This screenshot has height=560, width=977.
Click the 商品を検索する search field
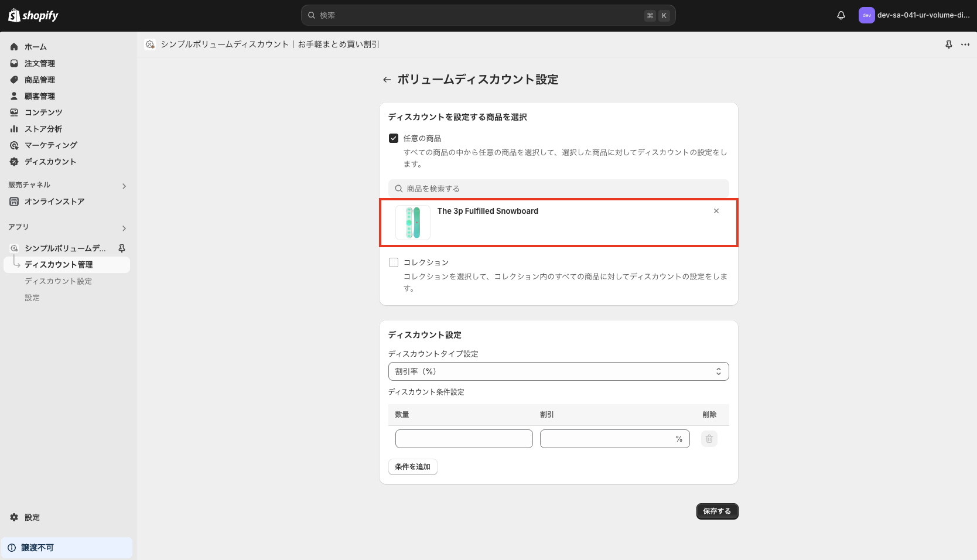coord(558,188)
